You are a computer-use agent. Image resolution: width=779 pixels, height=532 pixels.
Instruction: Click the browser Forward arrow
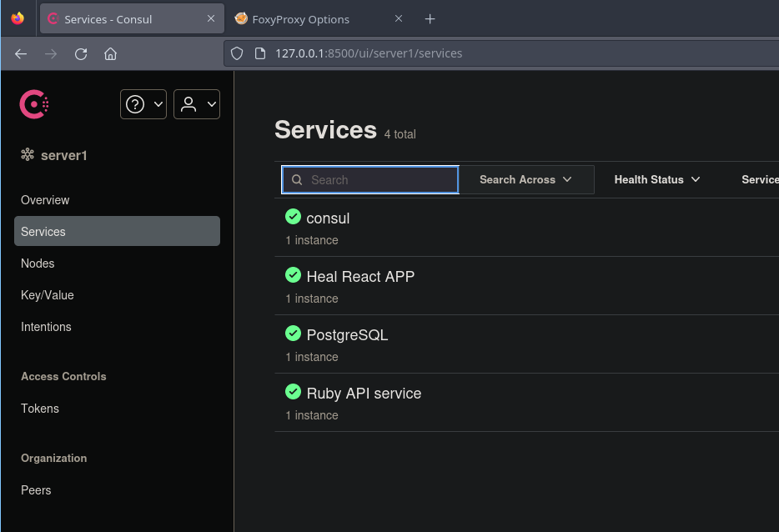(51, 53)
